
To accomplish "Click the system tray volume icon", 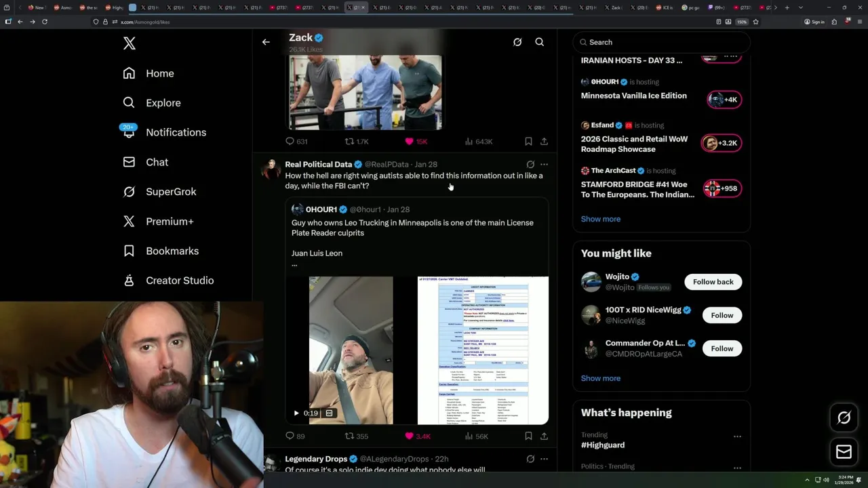I will 826,480.
